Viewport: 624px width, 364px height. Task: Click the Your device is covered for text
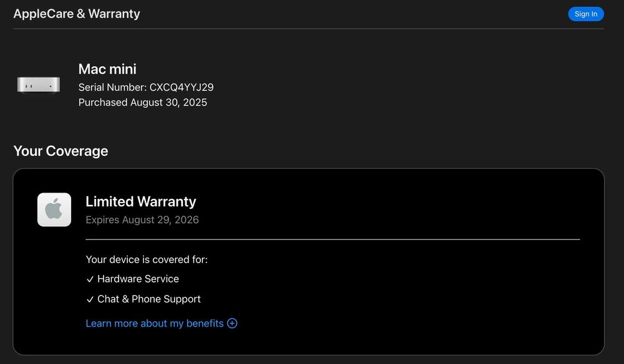click(147, 259)
